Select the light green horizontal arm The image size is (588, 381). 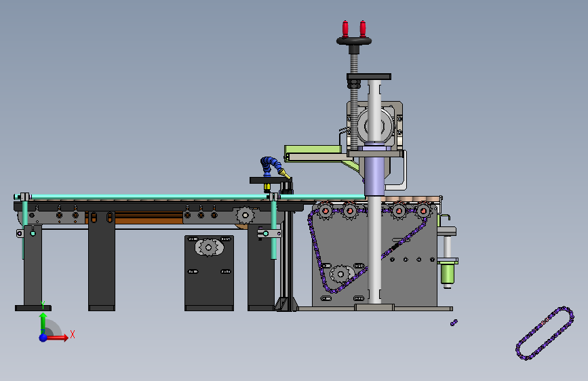coord(313,149)
